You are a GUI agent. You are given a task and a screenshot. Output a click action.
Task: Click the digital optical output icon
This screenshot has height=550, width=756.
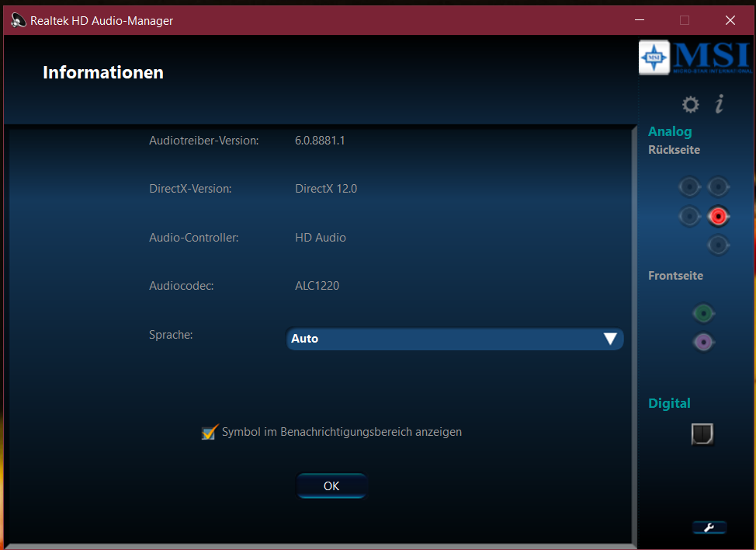tap(702, 433)
